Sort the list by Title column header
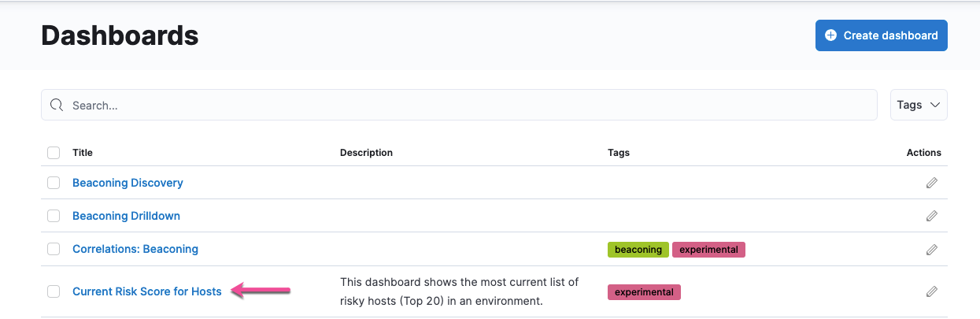980x319 pixels. (83, 153)
